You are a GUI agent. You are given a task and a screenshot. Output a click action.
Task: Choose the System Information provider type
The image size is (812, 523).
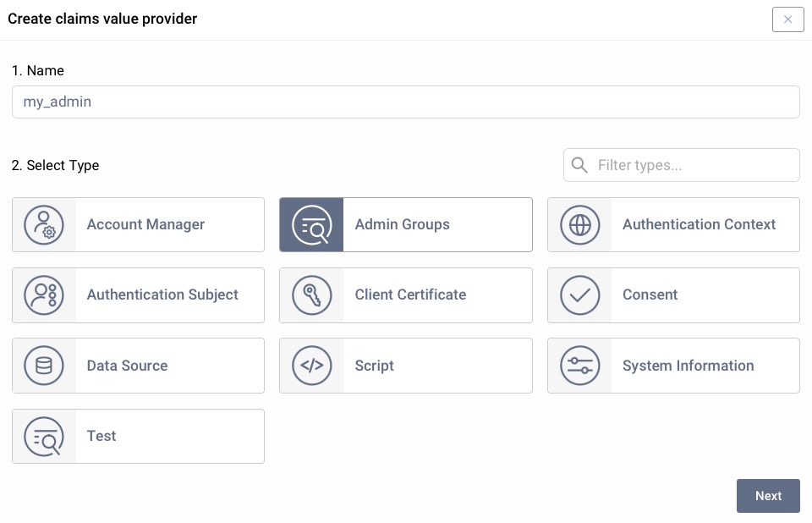(674, 366)
